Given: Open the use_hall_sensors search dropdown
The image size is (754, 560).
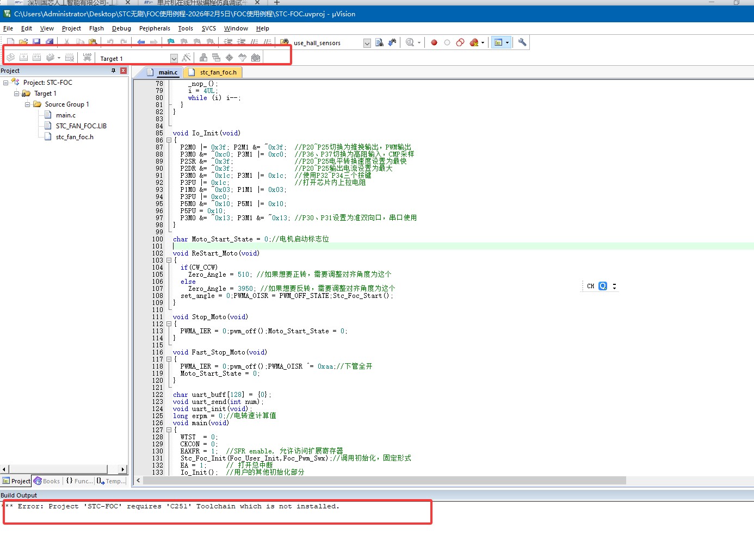Looking at the screenshot, I should coord(367,43).
